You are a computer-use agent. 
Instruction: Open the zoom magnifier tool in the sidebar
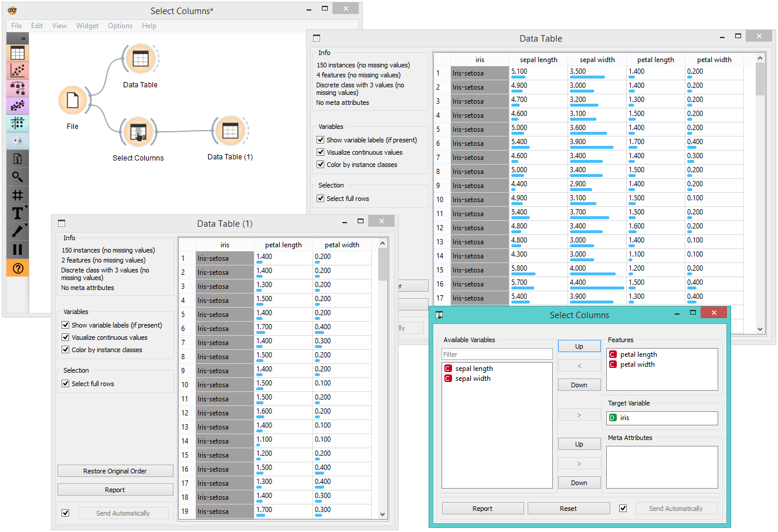[17, 176]
